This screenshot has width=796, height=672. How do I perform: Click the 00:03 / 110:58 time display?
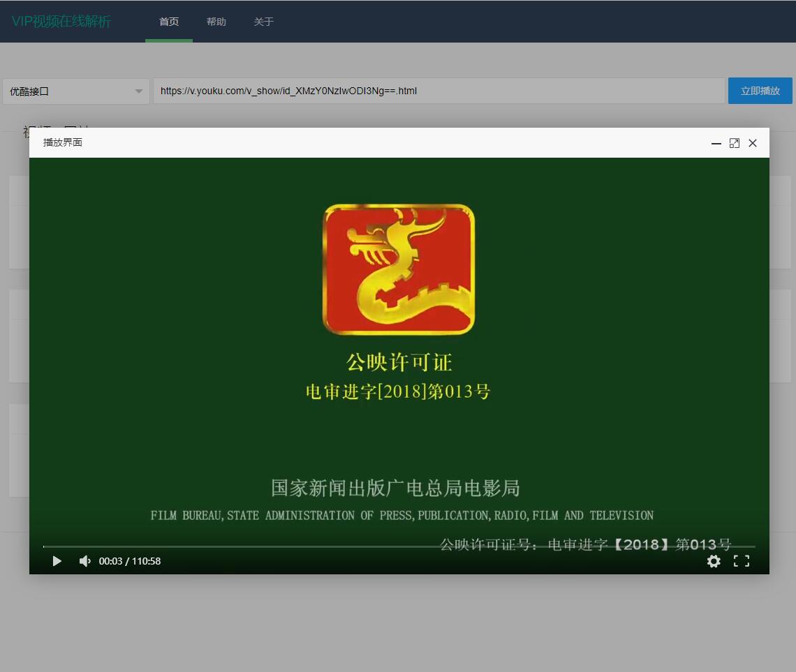pyautogui.click(x=130, y=561)
